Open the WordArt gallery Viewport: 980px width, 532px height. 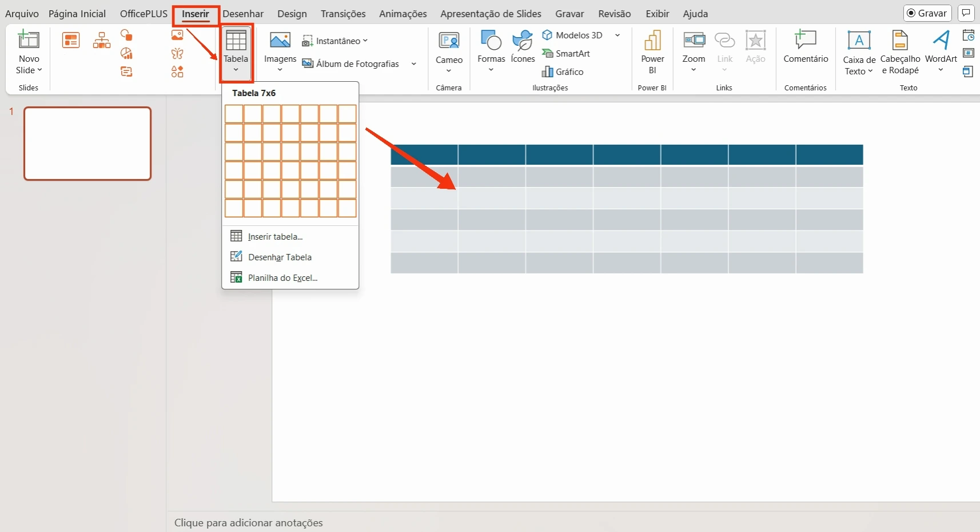(941, 51)
